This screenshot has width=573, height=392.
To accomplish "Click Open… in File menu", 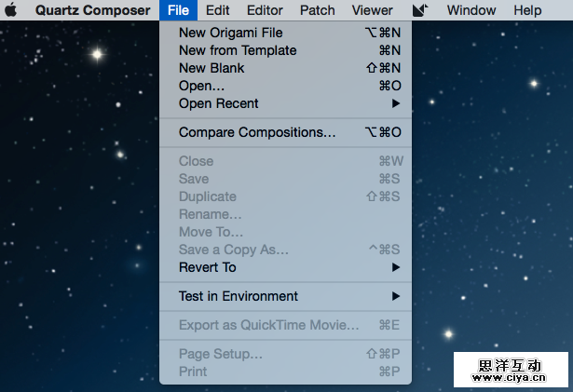I will (x=201, y=86).
